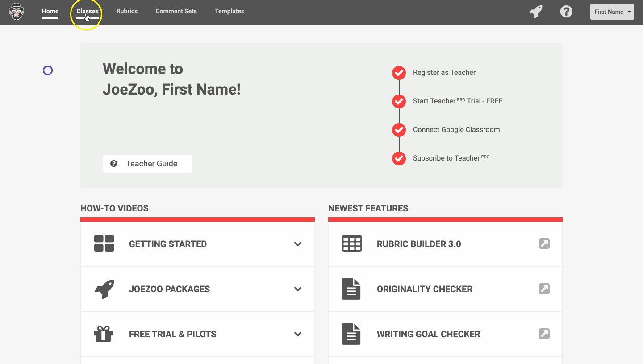Image resolution: width=643 pixels, height=364 pixels.
Task: Open Writing Goal Checker external link arrow
Action: point(544,334)
